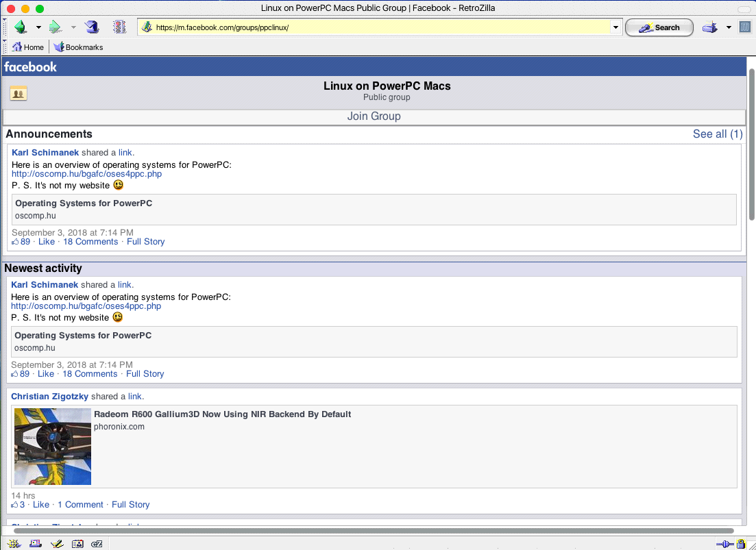The height and width of the screenshot is (550, 756).
Task: Open 18 Comments in the Announcements post
Action: pyautogui.click(x=90, y=242)
